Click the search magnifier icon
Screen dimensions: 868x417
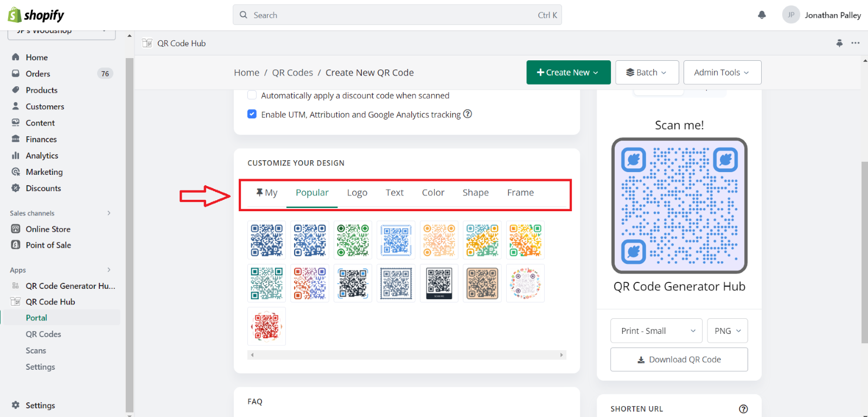point(244,15)
